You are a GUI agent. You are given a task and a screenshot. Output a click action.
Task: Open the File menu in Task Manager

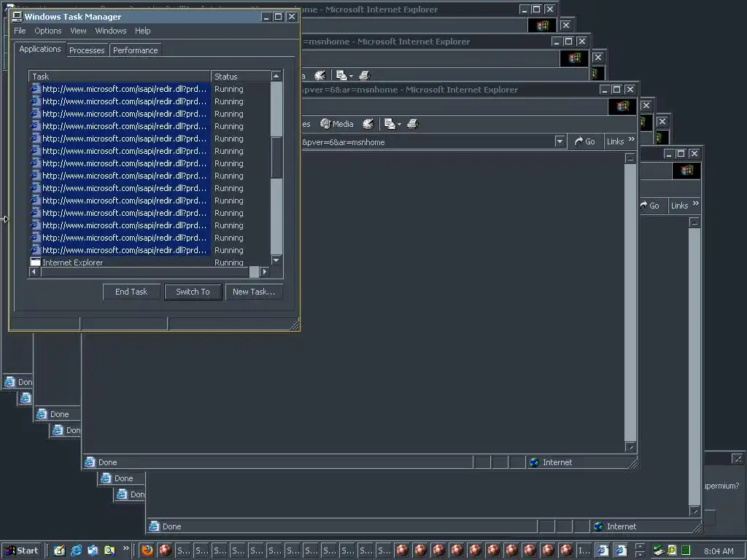point(20,31)
